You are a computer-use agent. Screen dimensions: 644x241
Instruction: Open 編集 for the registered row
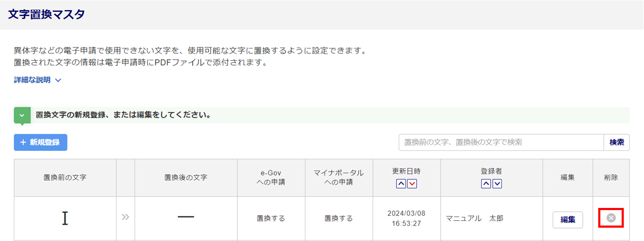[x=567, y=220]
